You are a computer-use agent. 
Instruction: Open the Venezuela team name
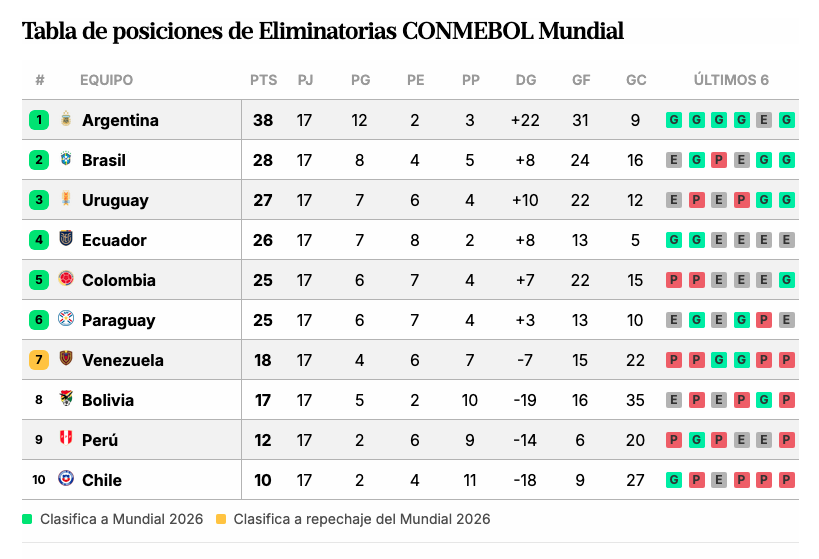tap(123, 360)
